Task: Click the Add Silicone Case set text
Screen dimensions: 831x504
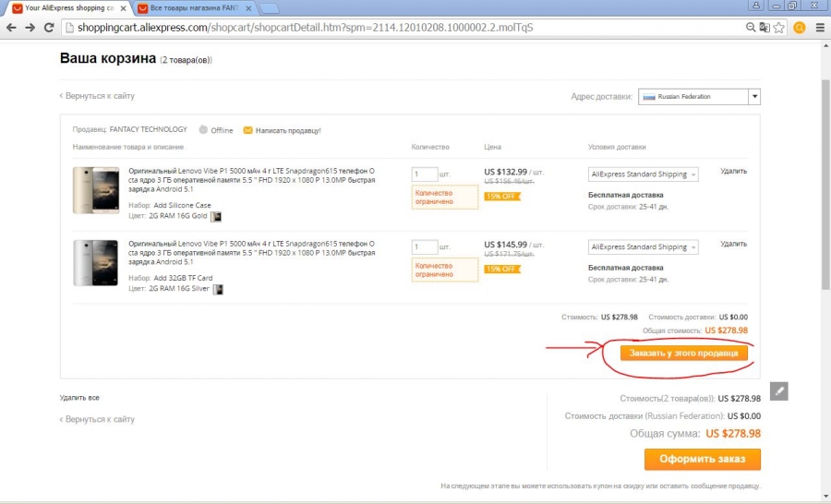Action: point(182,205)
